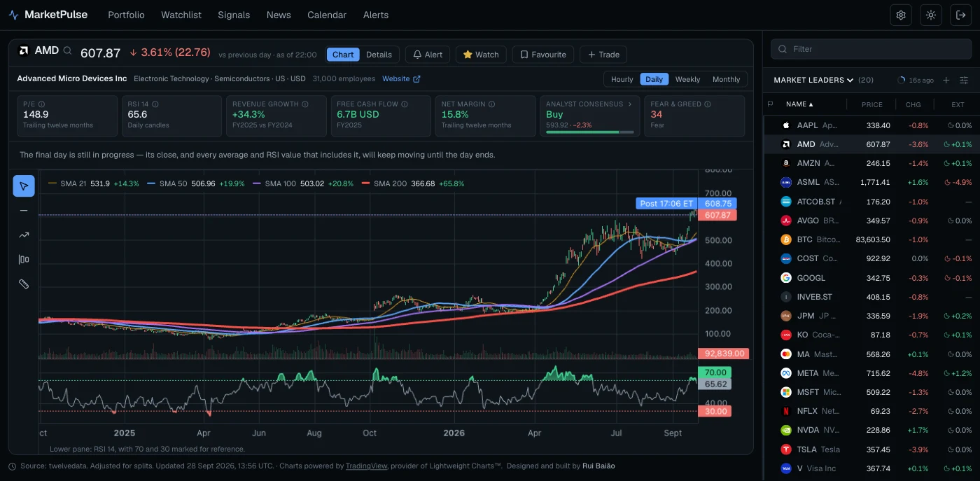Screen dimensions: 980x481
Task: Select the META row in watchlist
Action: [871, 373]
